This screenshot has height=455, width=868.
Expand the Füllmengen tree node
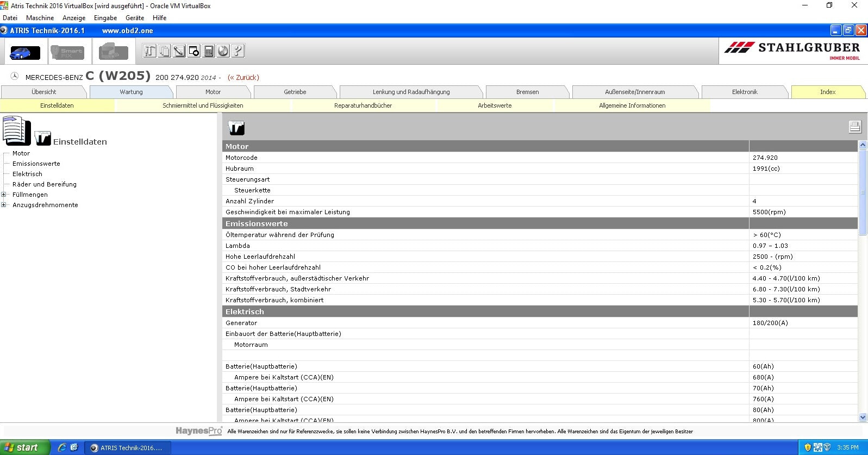pyautogui.click(x=4, y=195)
